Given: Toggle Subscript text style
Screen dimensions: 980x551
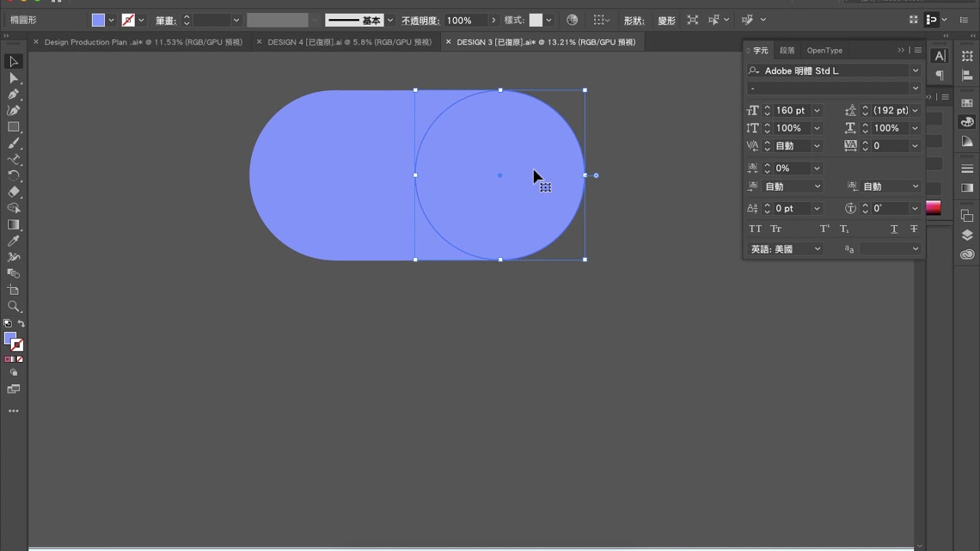Looking at the screenshot, I should (x=844, y=229).
